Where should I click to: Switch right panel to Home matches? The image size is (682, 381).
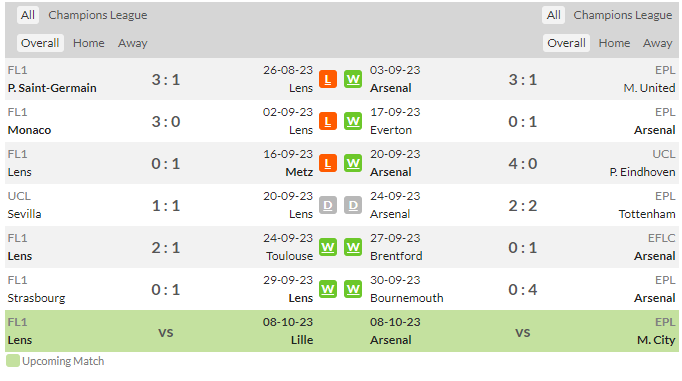point(614,43)
